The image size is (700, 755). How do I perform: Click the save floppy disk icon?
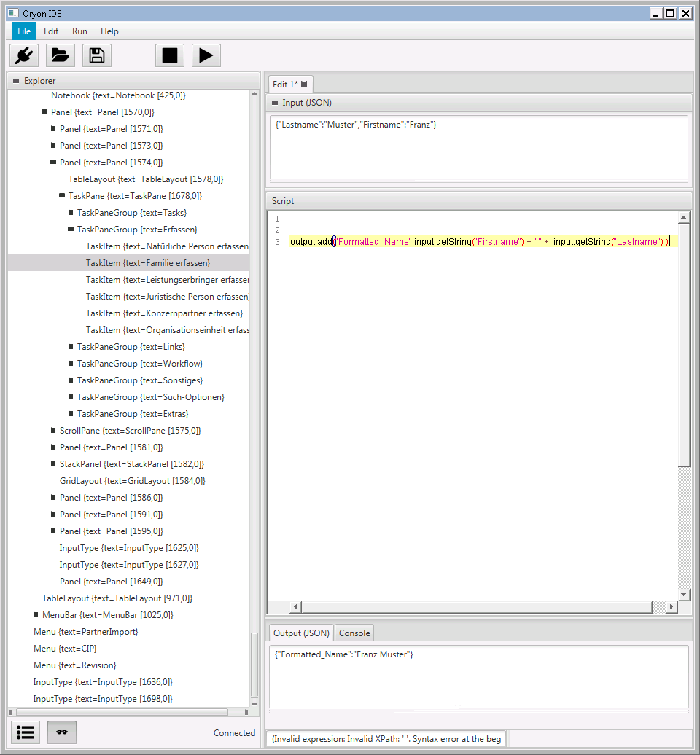pos(97,55)
